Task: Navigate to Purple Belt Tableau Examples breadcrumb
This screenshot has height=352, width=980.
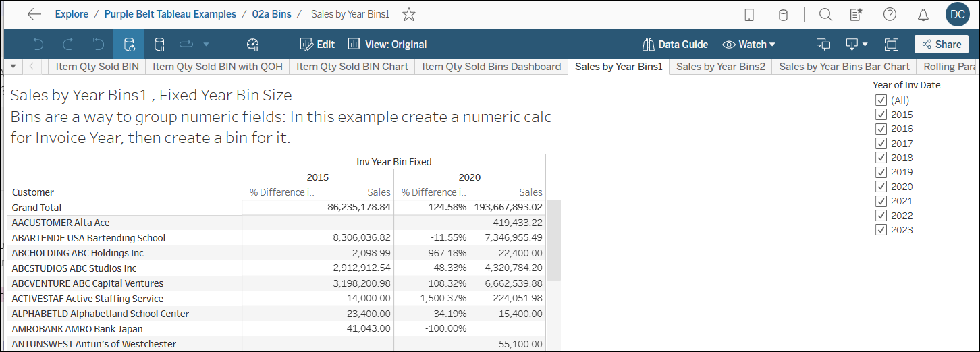Action: [x=170, y=14]
